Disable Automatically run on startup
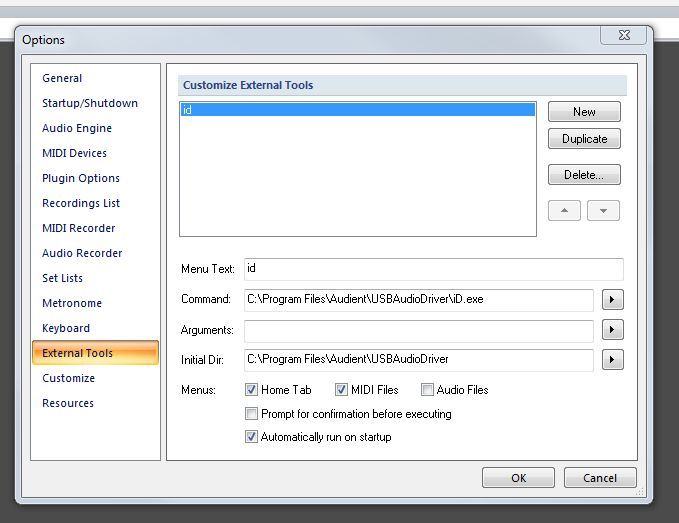679x523 pixels. [251, 437]
